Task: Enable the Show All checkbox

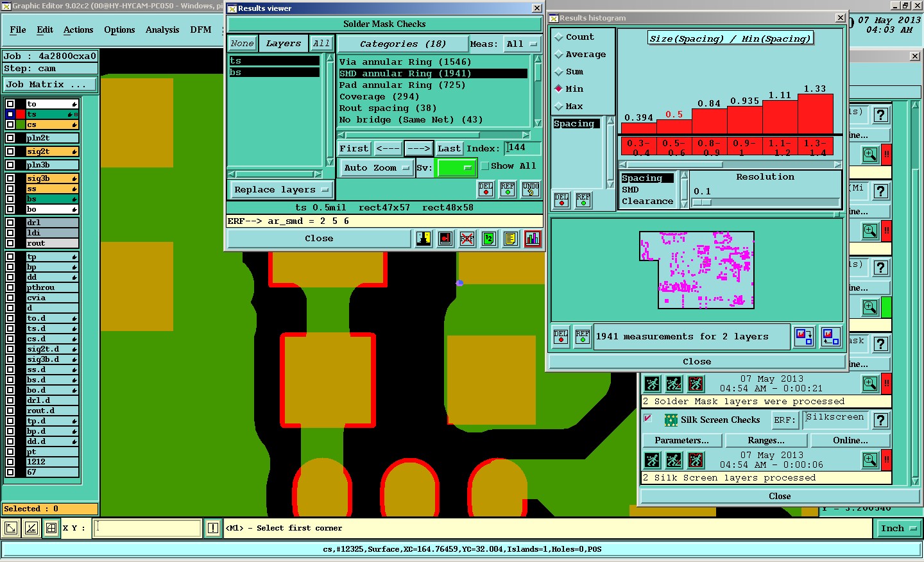Action: (x=485, y=166)
